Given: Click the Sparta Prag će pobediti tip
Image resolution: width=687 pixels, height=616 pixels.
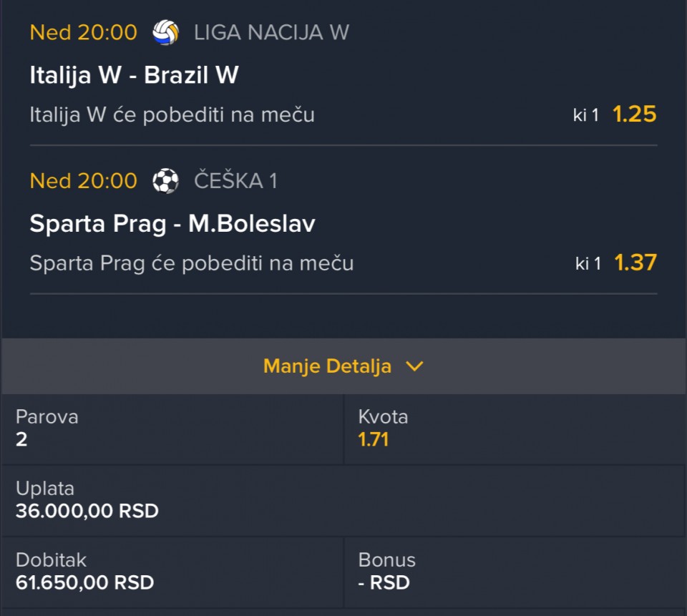Looking at the screenshot, I should [192, 263].
